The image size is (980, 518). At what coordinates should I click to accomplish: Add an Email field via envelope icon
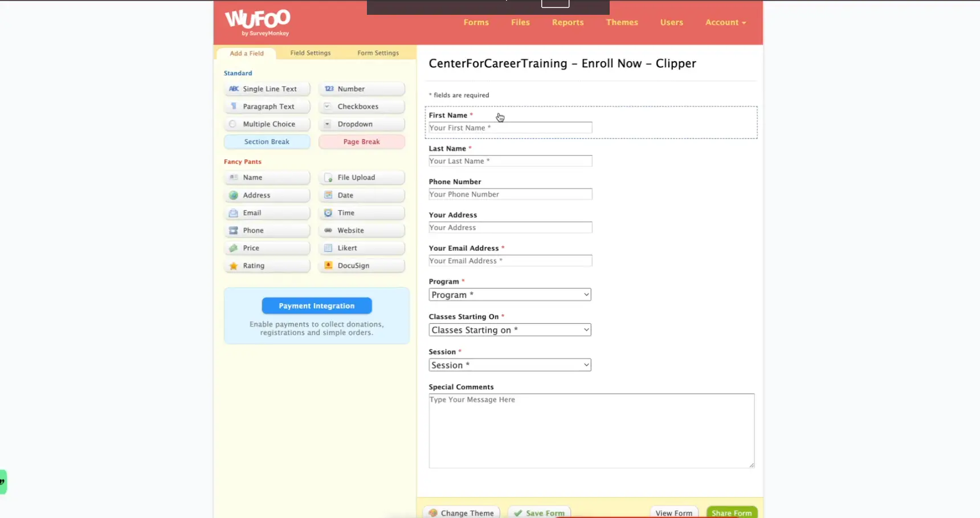point(233,213)
